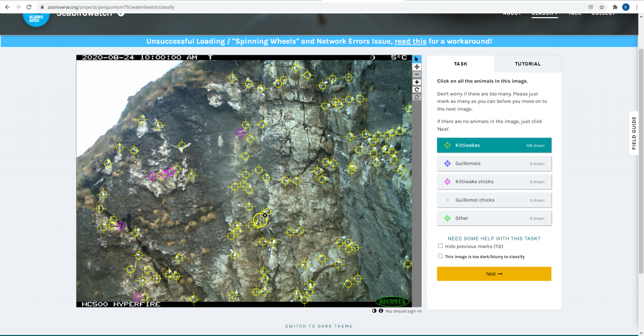Open the Chrome profile avatar K

click(626, 7)
